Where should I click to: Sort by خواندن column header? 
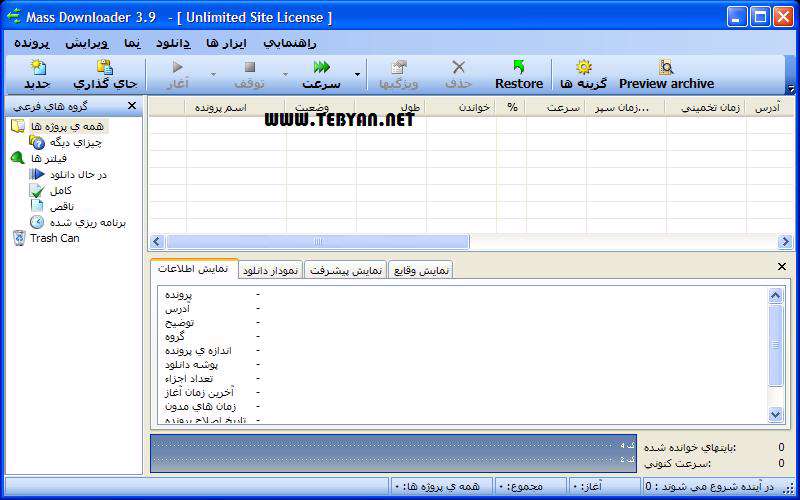click(461, 107)
